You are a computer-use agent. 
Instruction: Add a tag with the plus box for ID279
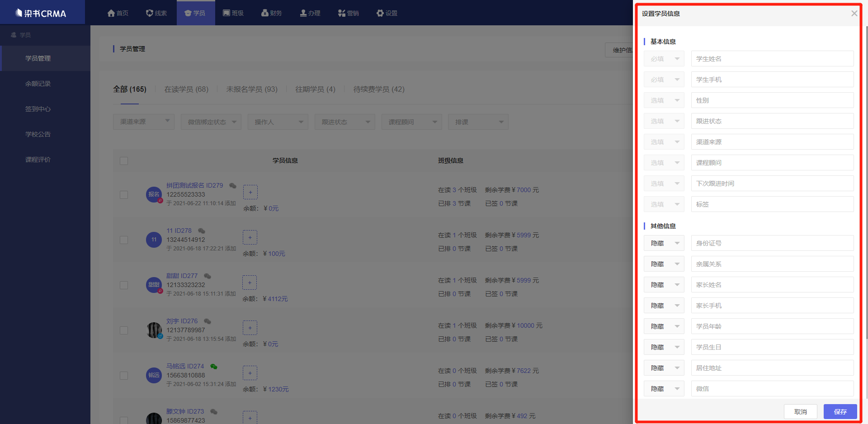coord(250,192)
